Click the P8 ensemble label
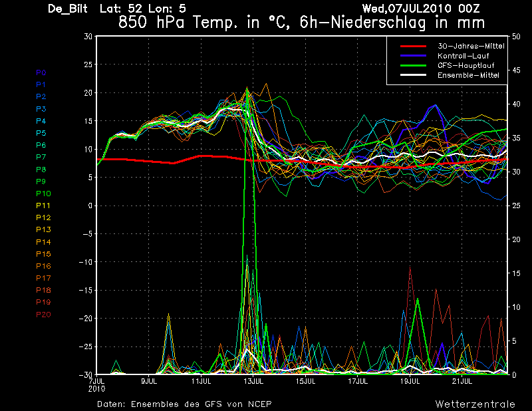This screenshot has height=411, width=532. 41,170
